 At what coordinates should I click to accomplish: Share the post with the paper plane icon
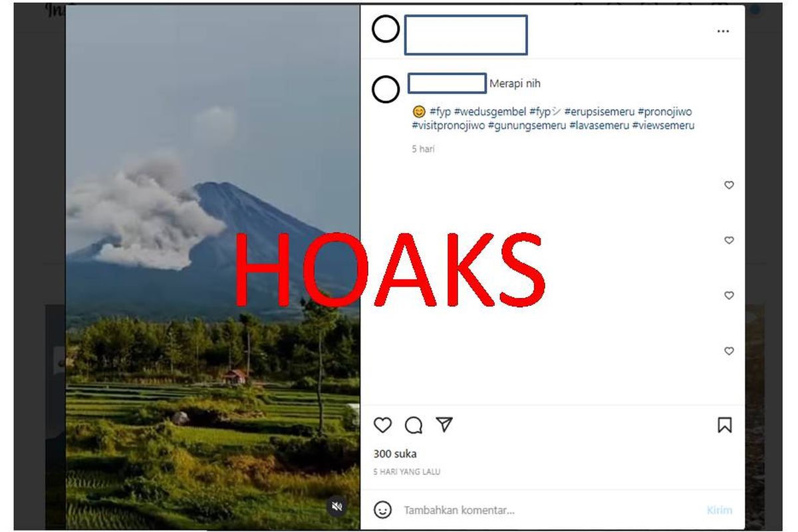click(x=444, y=424)
